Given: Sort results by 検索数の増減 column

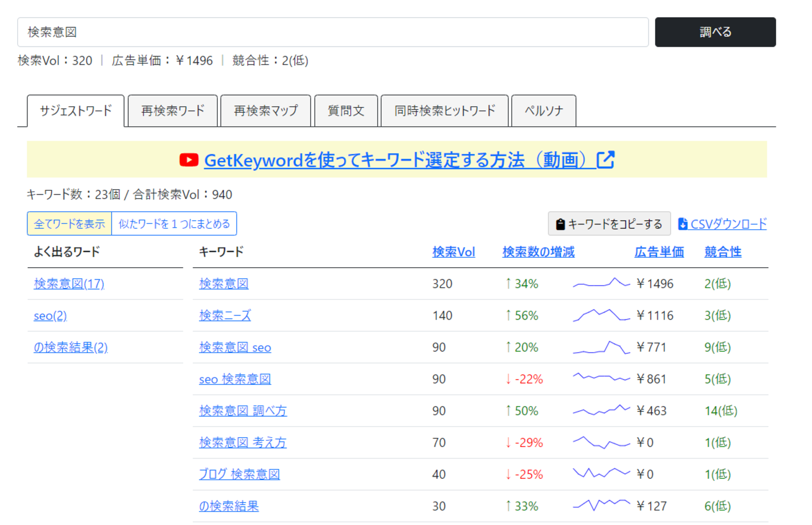Looking at the screenshot, I should pyautogui.click(x=539, y=252).
